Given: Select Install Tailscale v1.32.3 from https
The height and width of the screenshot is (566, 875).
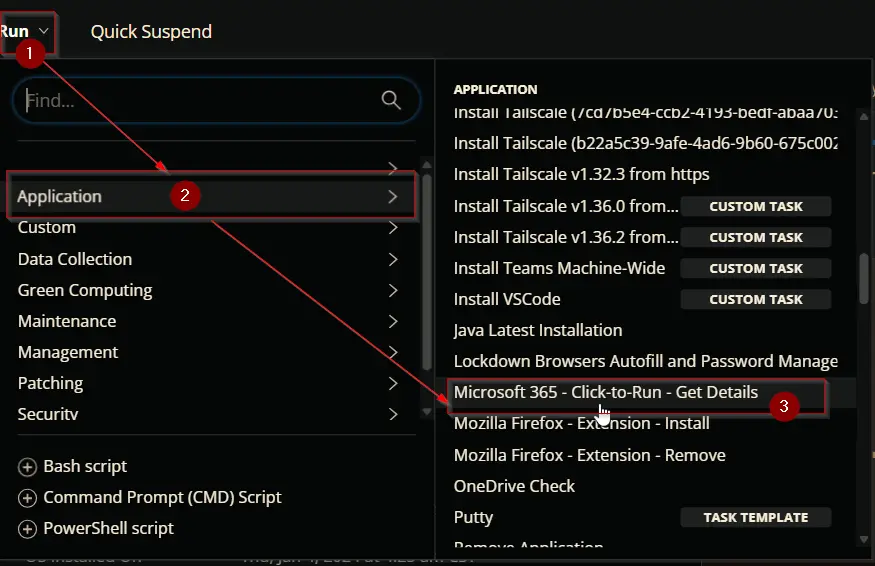Looking at the screenshot, I should pos(581,175).
